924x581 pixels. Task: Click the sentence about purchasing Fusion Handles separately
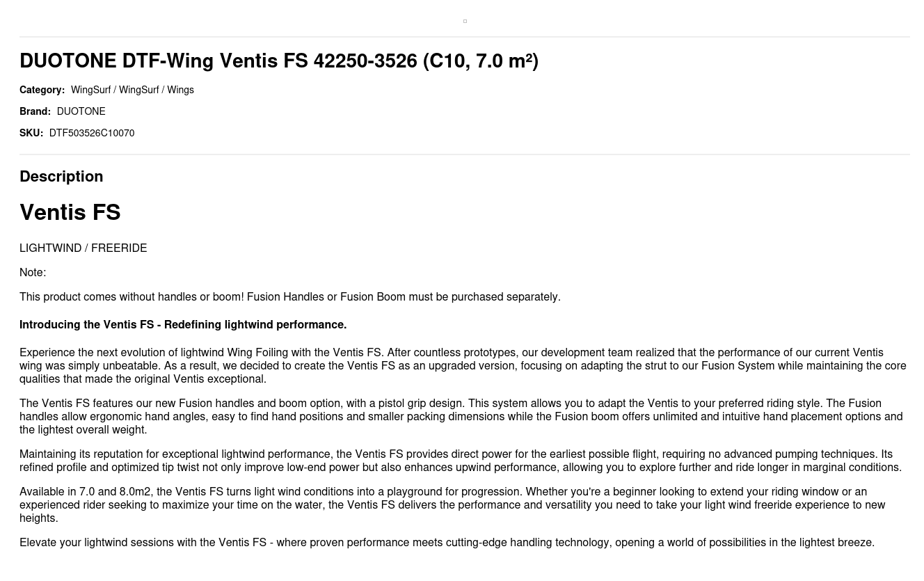click(x=289, y=297)
